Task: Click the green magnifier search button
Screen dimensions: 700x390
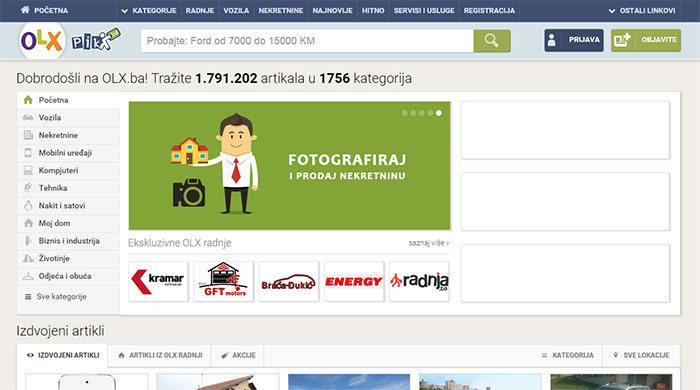Action: (492, 41)
